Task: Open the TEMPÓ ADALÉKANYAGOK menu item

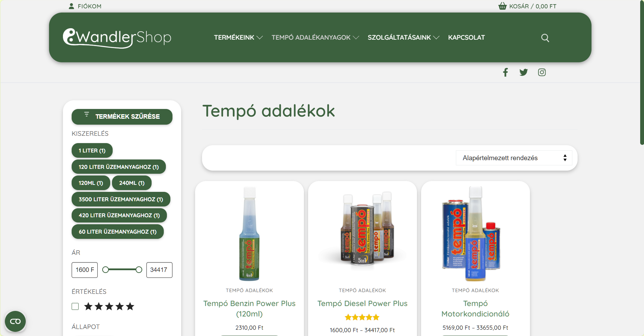Action: 315,38
